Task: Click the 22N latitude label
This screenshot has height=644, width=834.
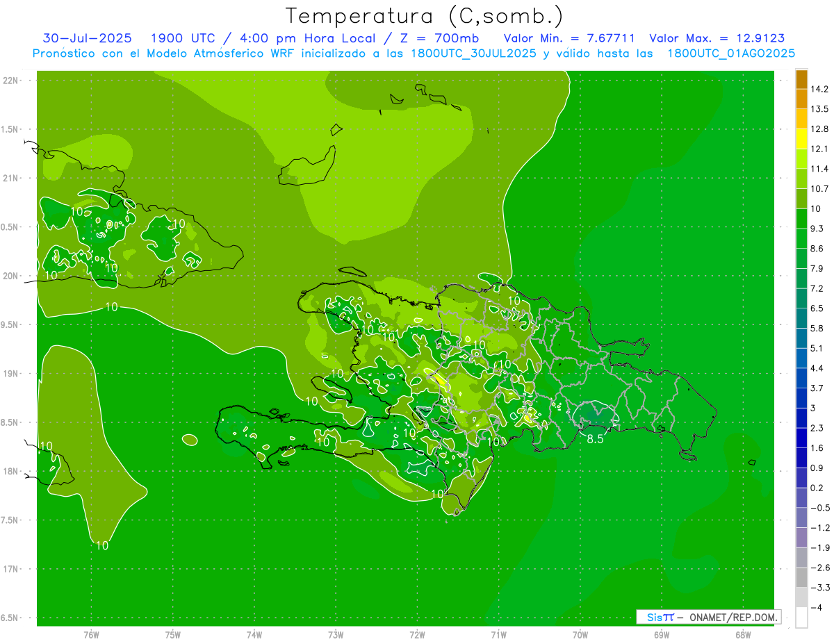Action: 12,80
